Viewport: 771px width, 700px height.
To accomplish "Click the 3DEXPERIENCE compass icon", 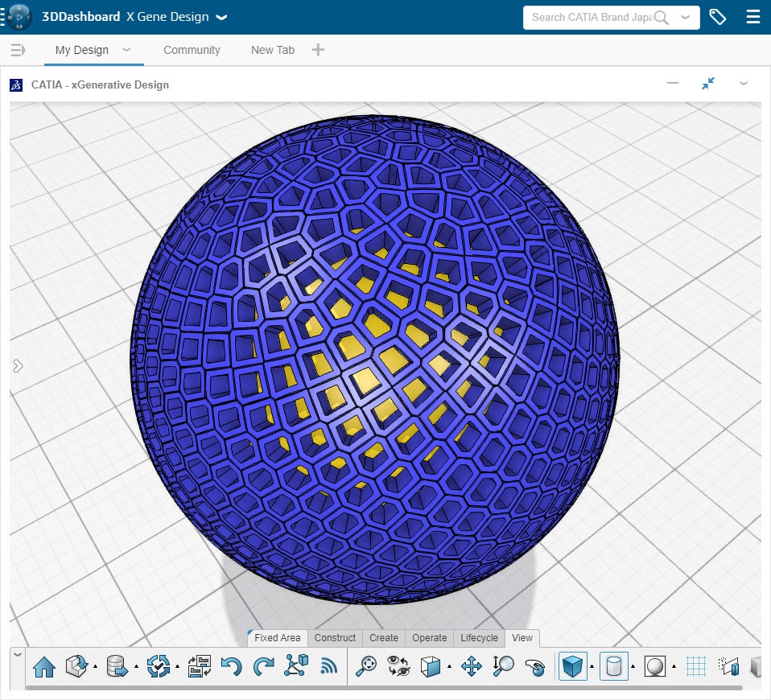I will 18,17.
